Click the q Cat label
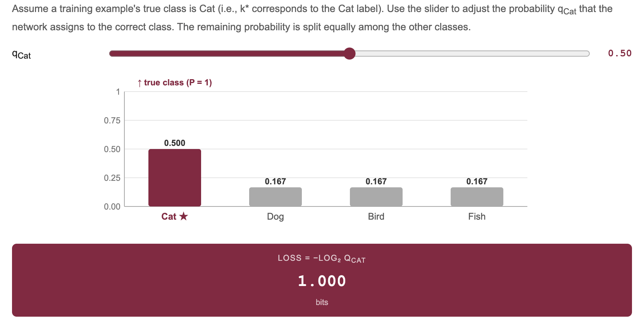 [x=22, y=54]
